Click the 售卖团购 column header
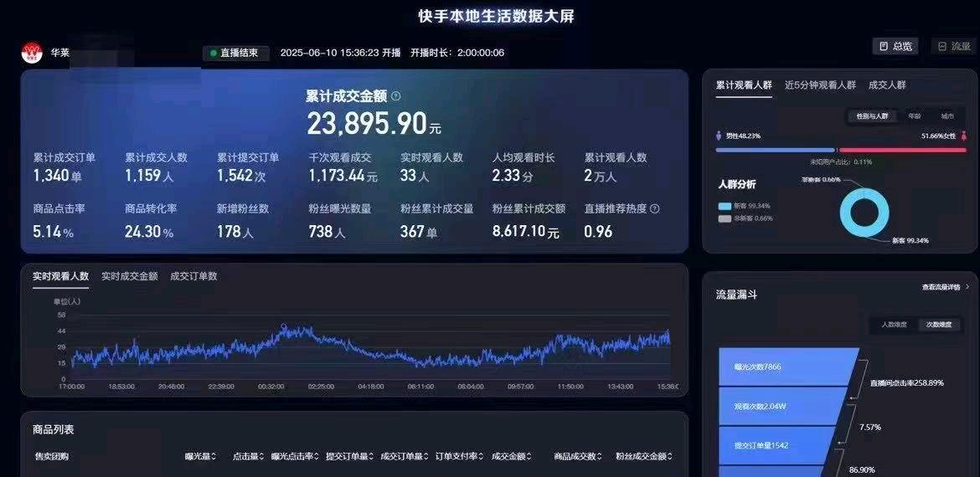The width and height of the screenshot is (980, 477). [52, 456]
